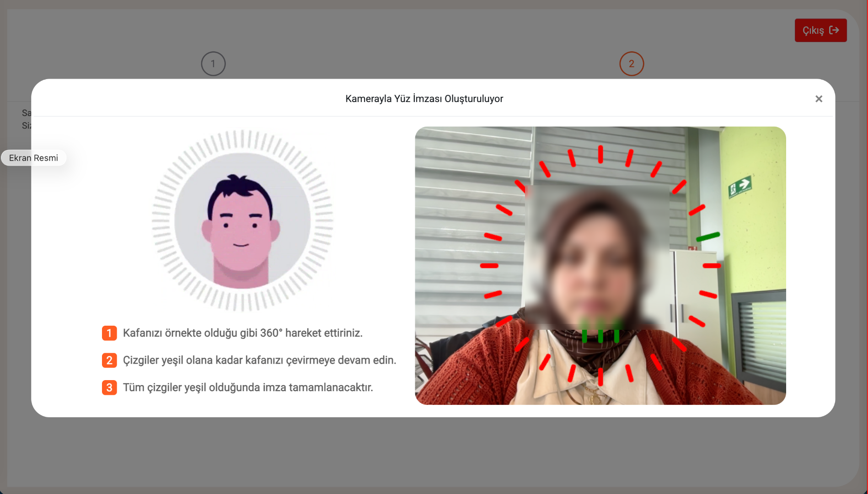Click the bottommost red tick of the face ring

click(600, 377)
